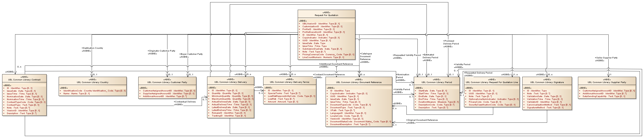Click the UBL Common Library::Contract class title
This screenshot has height=138, width=644.
[x=24, y=80]
